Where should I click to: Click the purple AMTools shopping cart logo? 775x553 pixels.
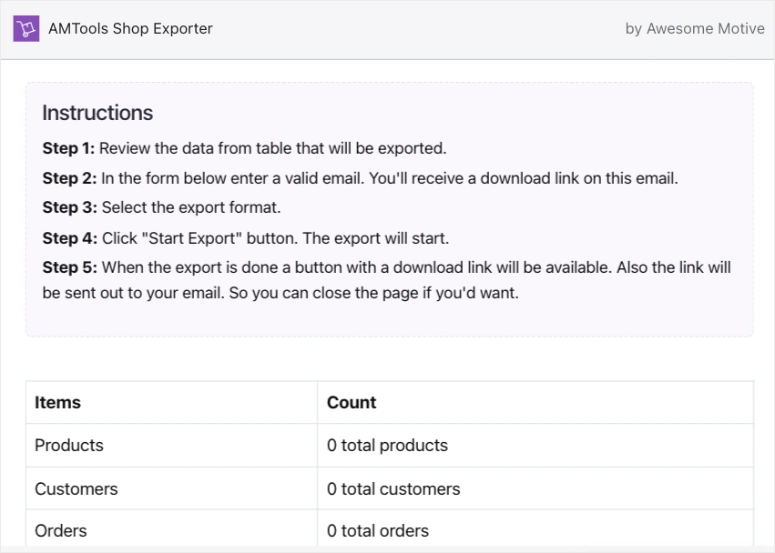coord(26,29)
